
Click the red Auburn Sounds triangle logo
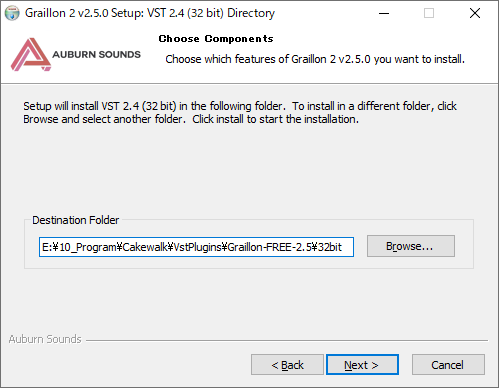click(30, 54)
